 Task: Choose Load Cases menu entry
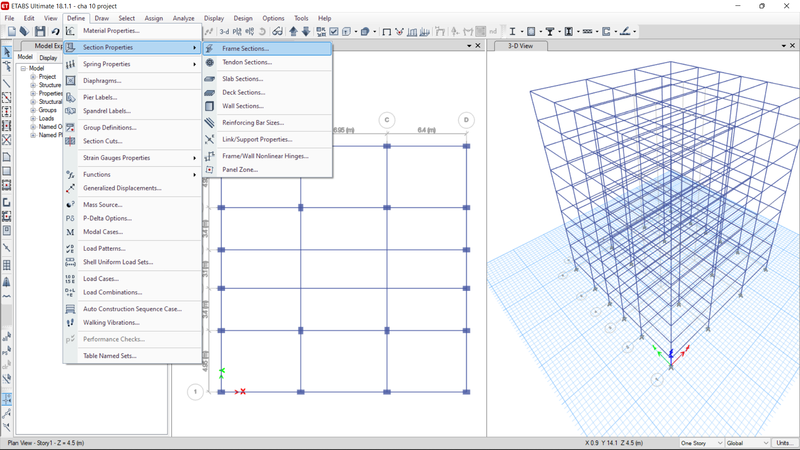tap(133, 279)
